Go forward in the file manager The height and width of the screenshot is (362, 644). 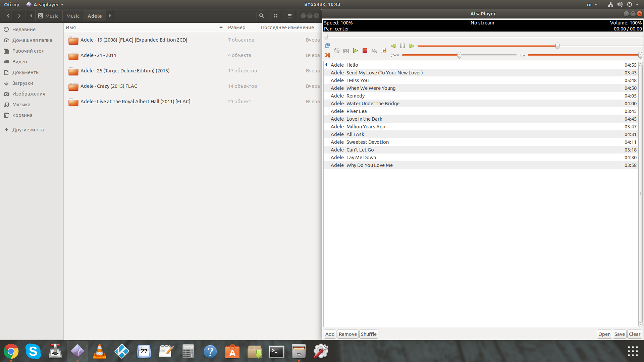tap(19, 16)
